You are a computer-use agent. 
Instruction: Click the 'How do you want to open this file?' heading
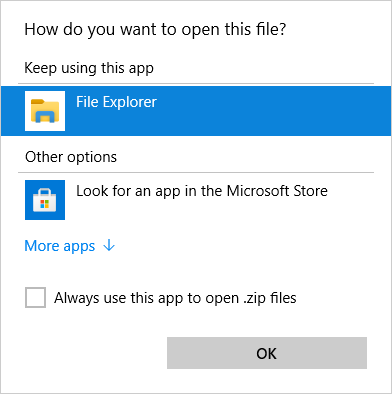pyautogui.click(x=155, y=30)
